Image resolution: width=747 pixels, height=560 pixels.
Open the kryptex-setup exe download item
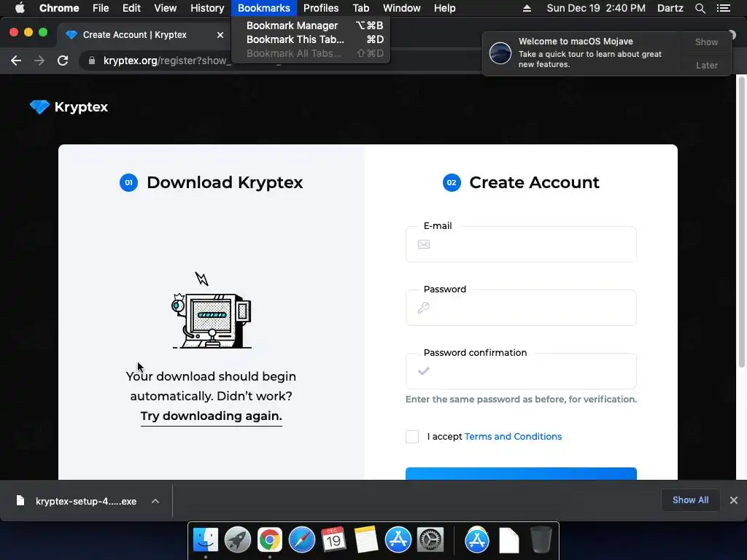(x=86, y=501)
